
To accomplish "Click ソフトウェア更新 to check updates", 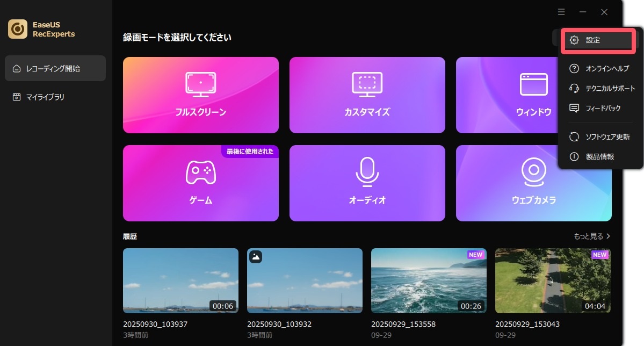I will (601, 137).
